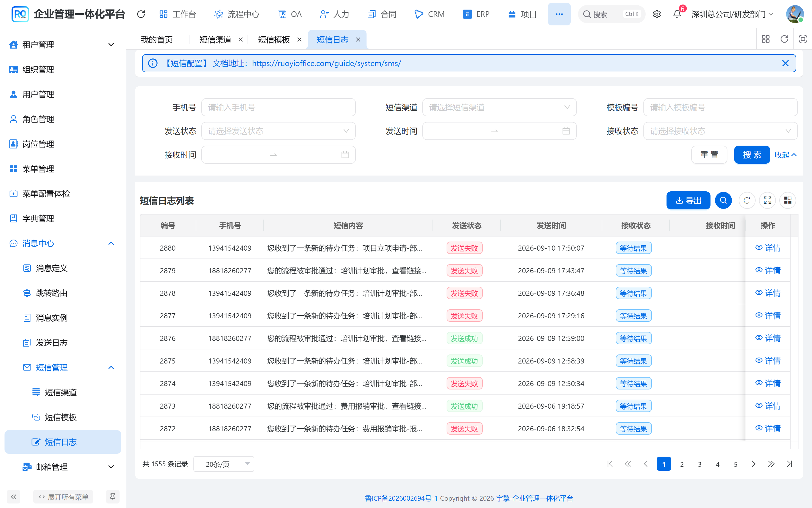Collapse 消息中心 sidebar menu

click(63, 243)
